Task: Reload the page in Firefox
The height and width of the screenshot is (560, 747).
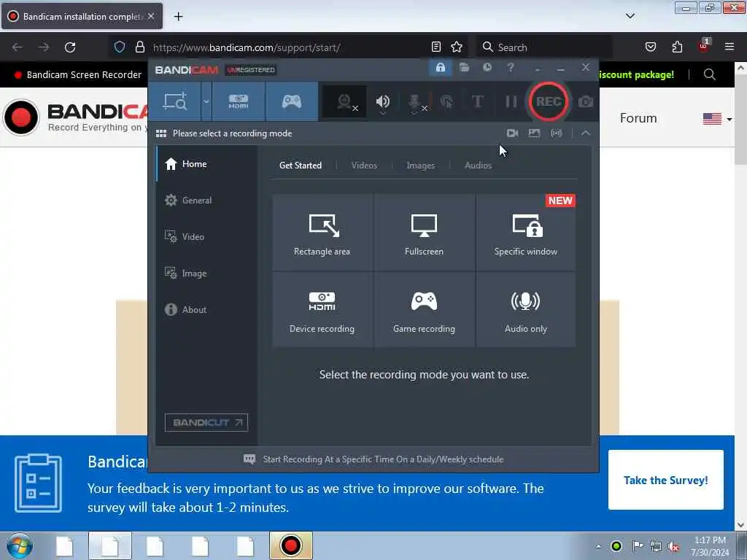Action: (x=70, y=47)
